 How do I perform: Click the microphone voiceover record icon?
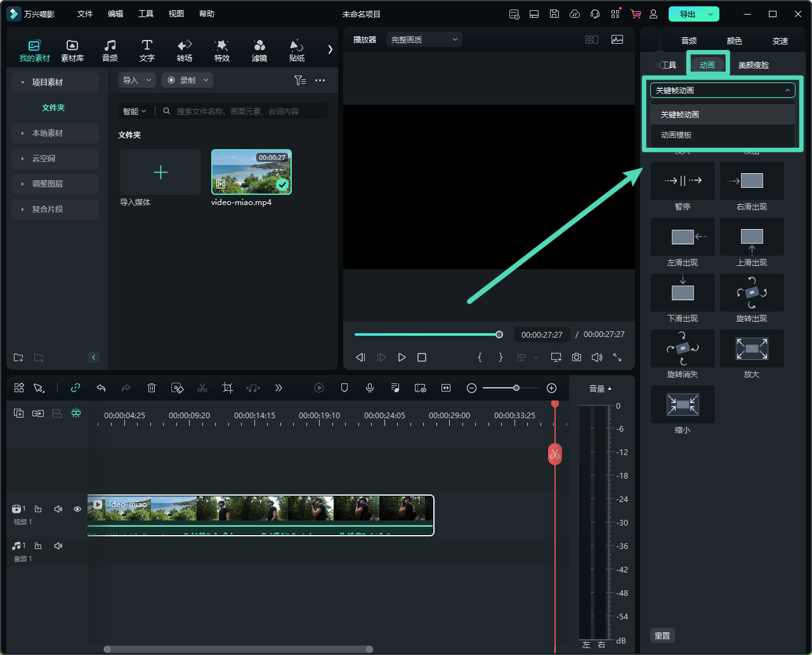(x=370, y=388)
